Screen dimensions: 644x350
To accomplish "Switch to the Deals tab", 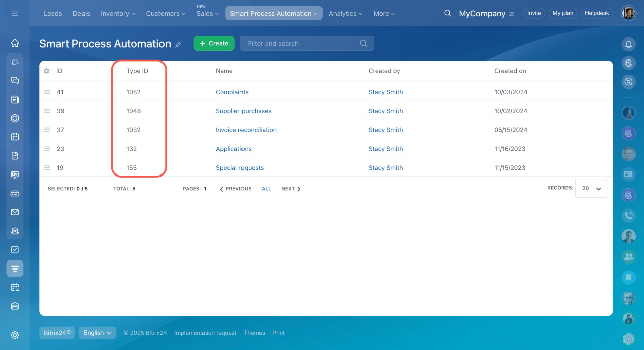I will [81, 14].
